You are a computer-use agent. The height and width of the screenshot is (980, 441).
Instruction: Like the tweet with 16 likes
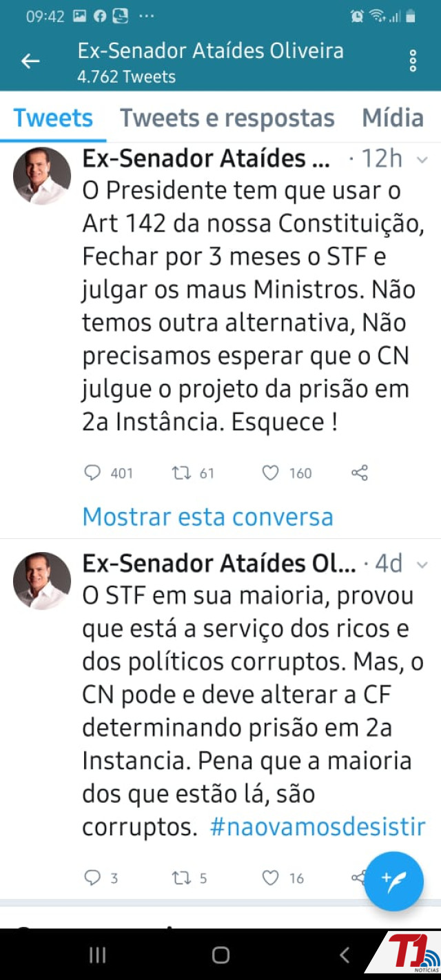271,877
